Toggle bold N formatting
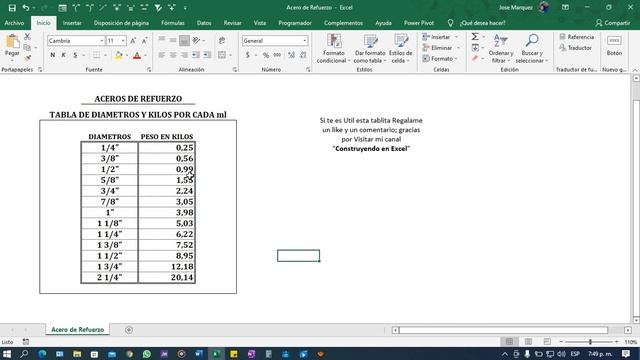The image size is (640, 360). click(53, 55)
